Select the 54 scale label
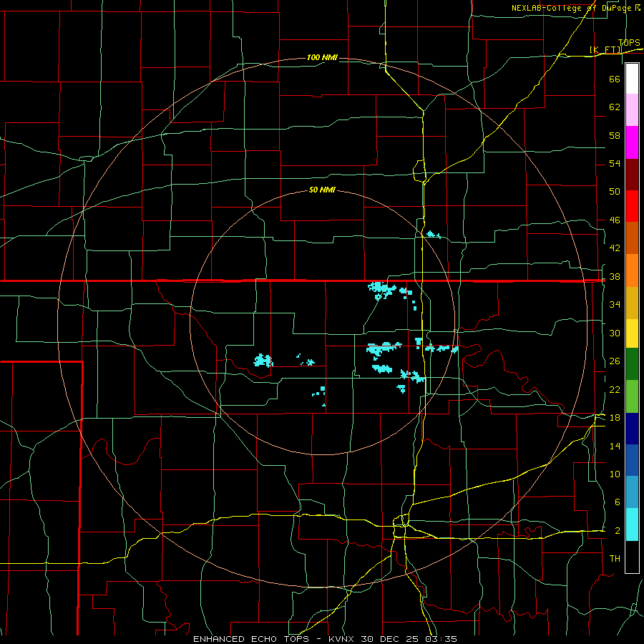Screen dimensions: 644x644 (615, 163)
